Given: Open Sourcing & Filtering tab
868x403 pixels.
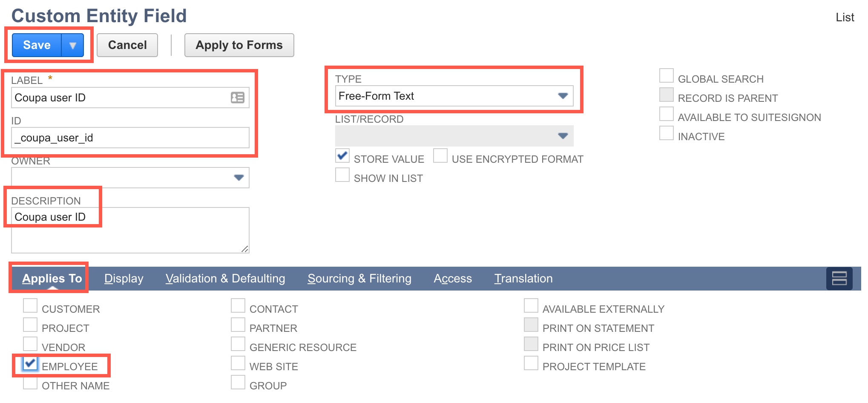Looking at the screenshot, I should click(359, 279).
